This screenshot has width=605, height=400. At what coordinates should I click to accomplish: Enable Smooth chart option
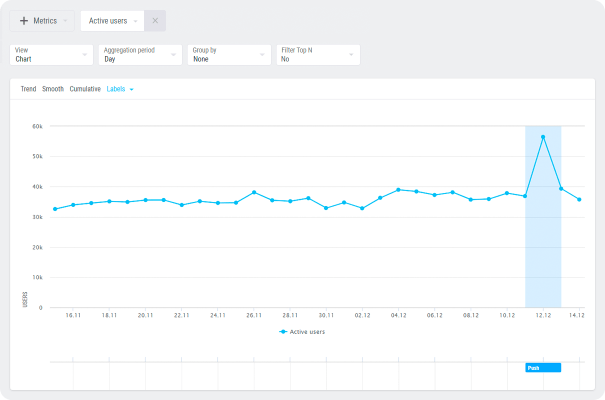[53, 89]
